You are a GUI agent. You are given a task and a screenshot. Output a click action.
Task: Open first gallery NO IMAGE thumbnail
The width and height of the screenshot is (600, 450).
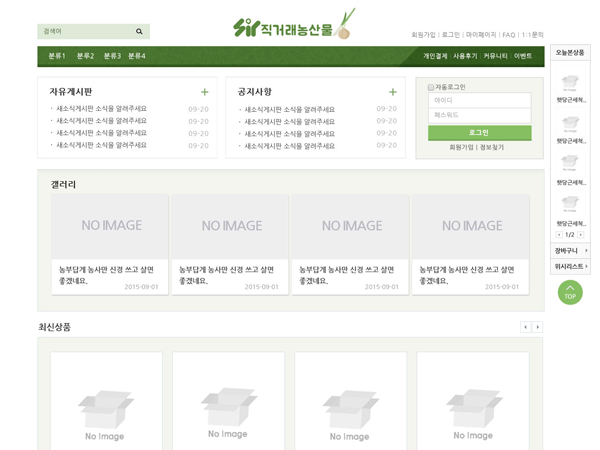111,226
